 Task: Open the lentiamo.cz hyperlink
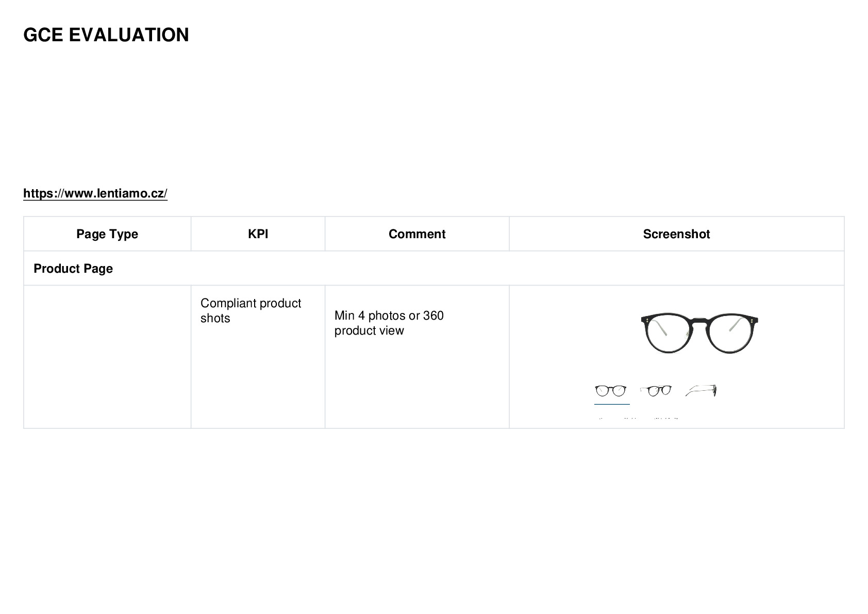coord(95,193)
